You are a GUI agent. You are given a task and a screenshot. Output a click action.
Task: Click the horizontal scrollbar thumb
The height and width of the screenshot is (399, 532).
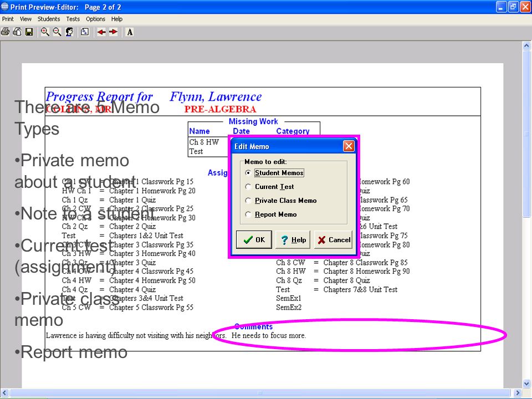259,393
